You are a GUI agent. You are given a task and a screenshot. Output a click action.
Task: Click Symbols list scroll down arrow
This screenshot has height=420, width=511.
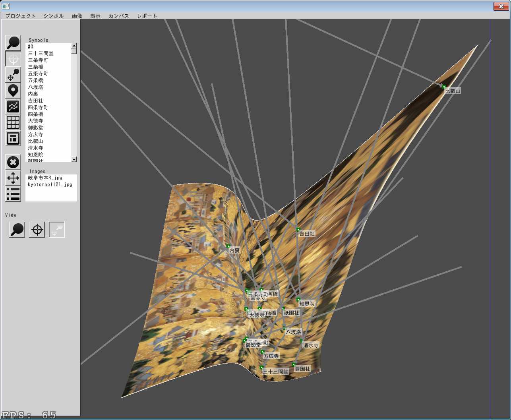click(x=74, y=159)
